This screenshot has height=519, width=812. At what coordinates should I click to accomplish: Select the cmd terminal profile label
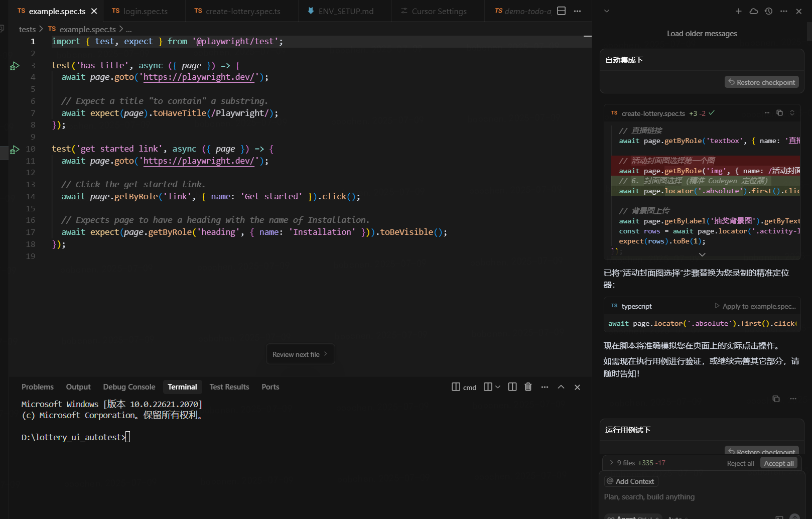click(464, 387)
